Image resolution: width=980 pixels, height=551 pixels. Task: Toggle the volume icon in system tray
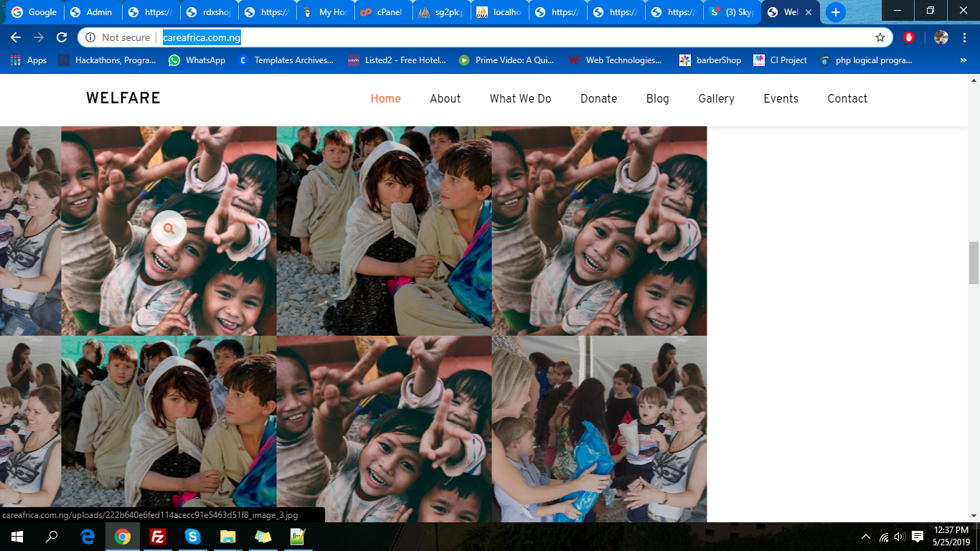coord(900,537)
